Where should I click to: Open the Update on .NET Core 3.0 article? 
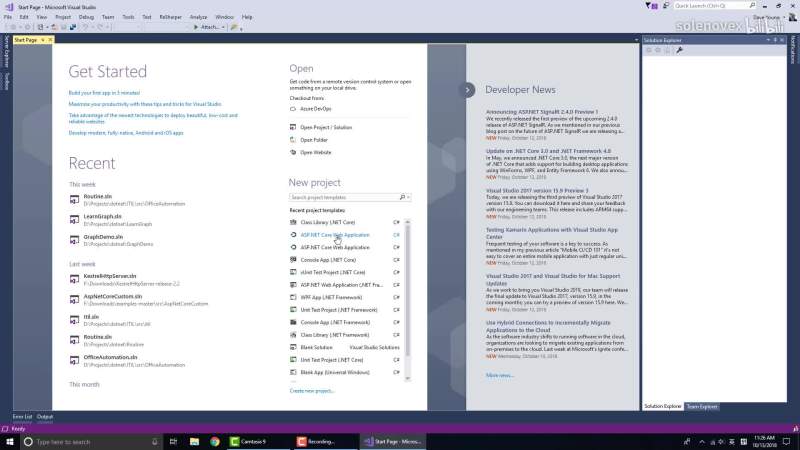tap(548, 151)
